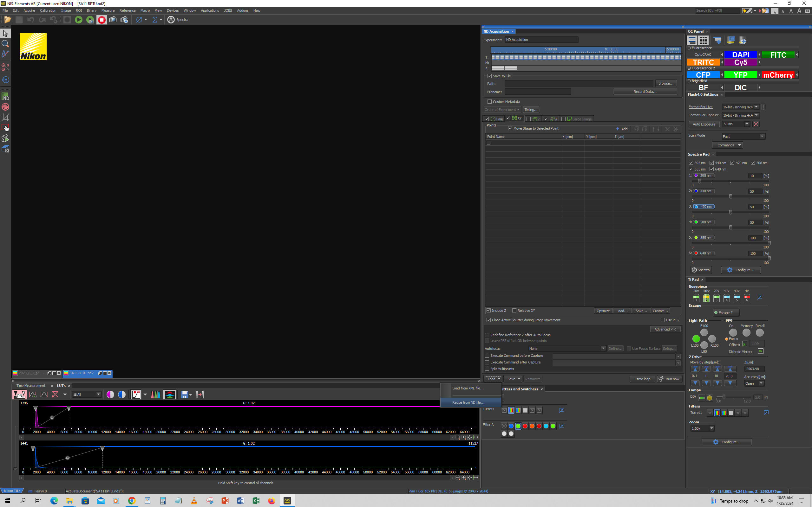Open the Zoom 1.50x dropdown
This screenshot has width=812, height=507.
(x=711, y=428)
